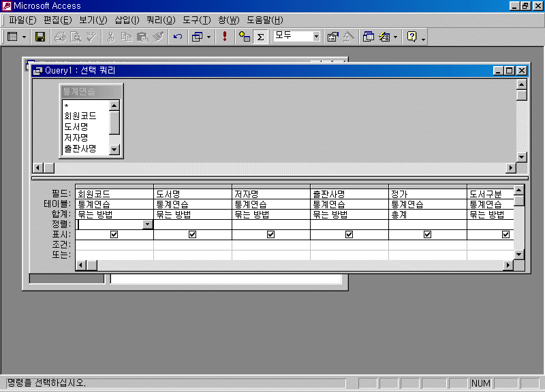Toggle the Totals sigma button
The width and height of the screenshot is (545, 392).
pyautogui.click(x=260, y=37)
